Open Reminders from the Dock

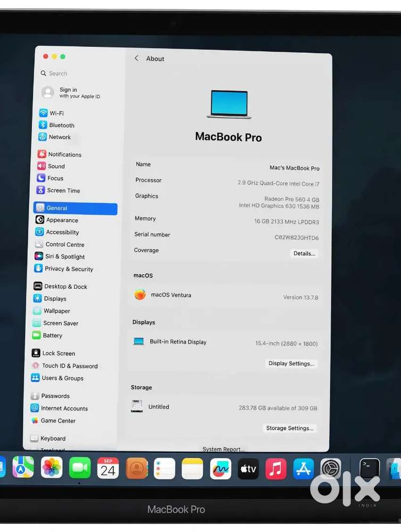pyautogui.click(x=165, y=469)
